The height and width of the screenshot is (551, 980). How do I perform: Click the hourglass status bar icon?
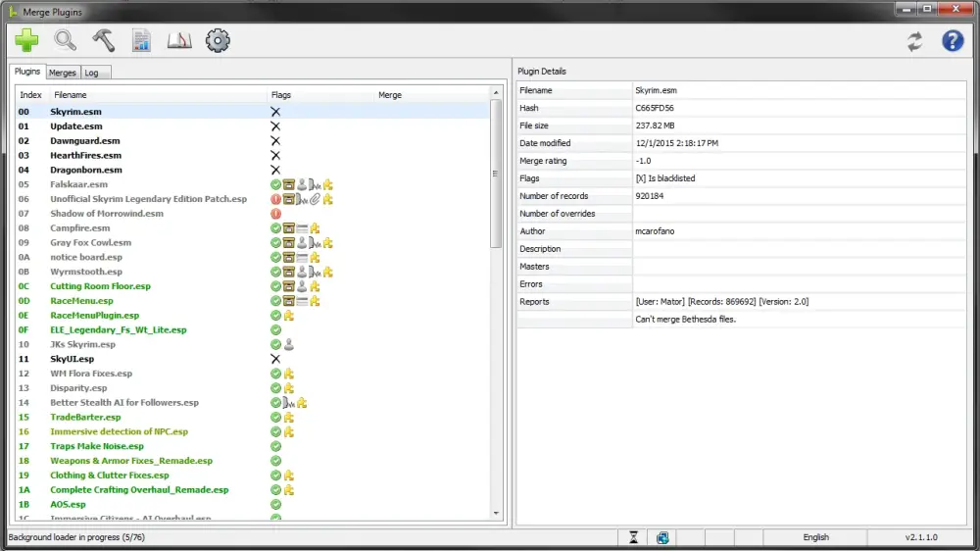(633, 537)
